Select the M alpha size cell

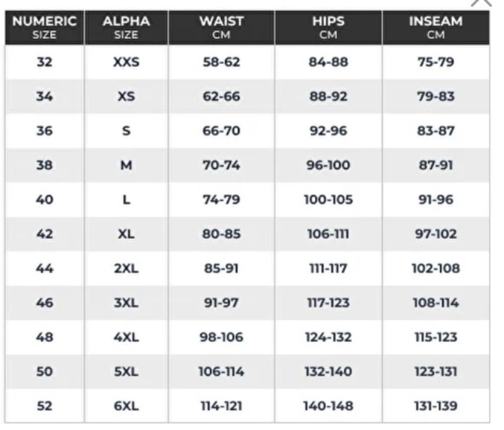click(x=126, y=165)
